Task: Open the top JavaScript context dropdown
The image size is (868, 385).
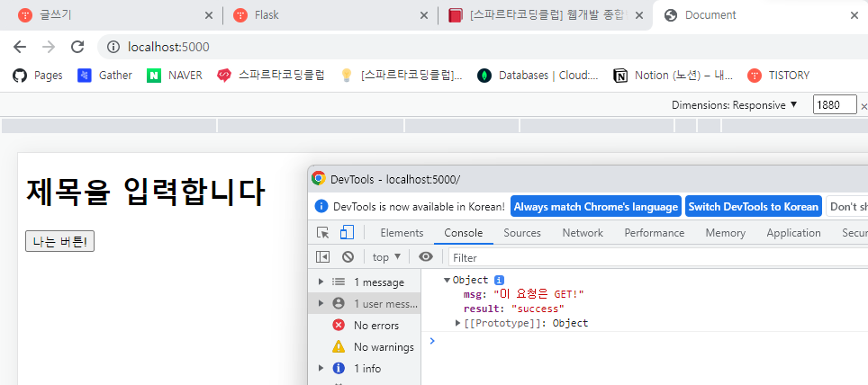Action: 386,257
